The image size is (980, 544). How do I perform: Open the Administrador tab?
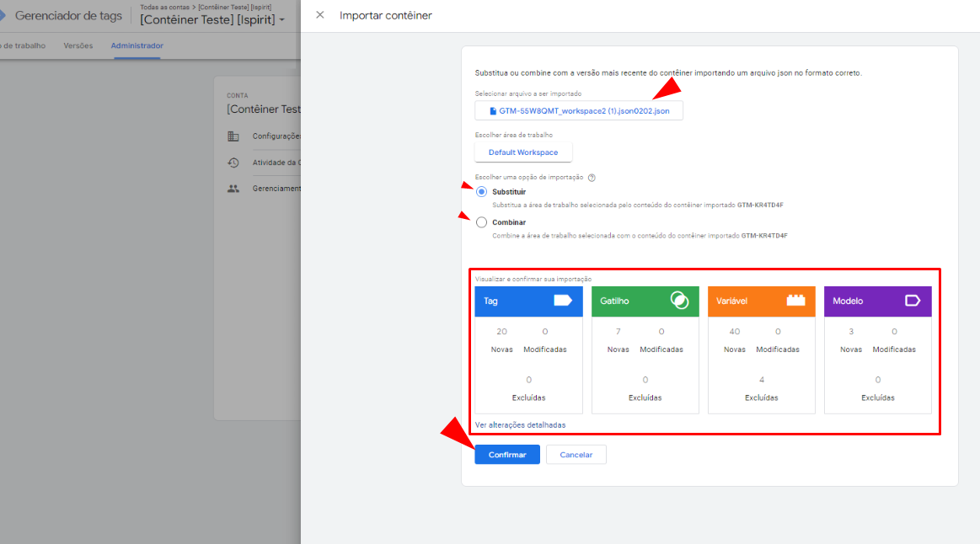pos(137,45)
